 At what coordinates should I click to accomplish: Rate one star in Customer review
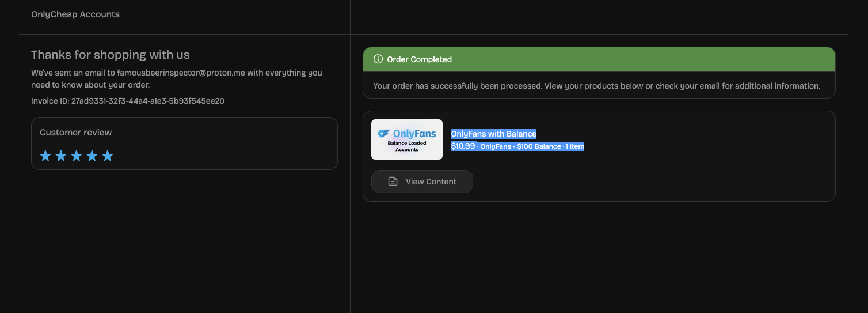[x=45, y=156]
